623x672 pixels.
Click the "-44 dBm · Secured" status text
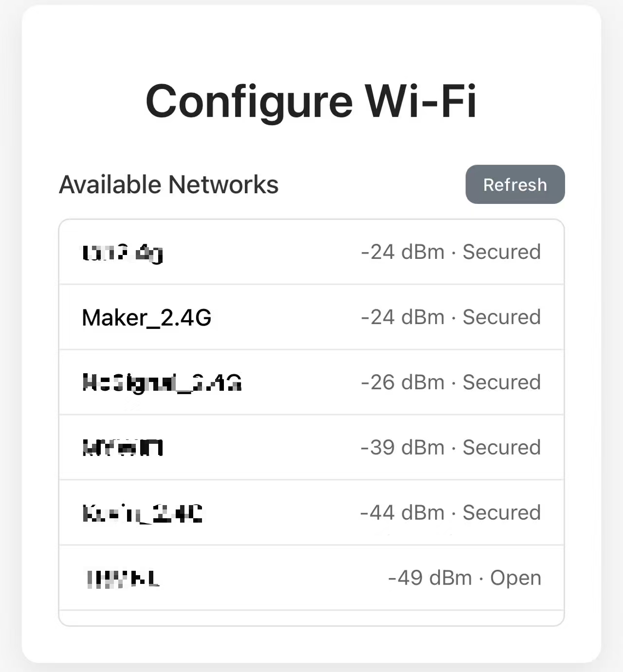pyautogui.click(x=451, y=513)
